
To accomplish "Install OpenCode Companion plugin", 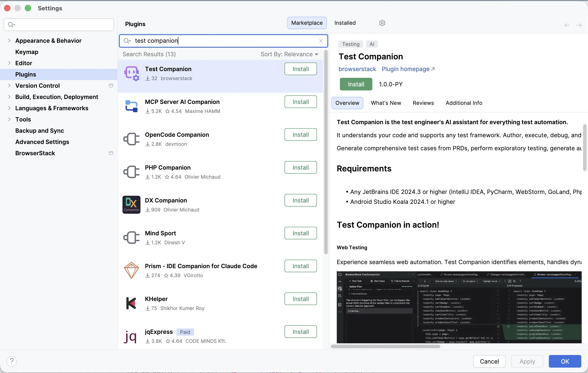I will tap(301, 135).
